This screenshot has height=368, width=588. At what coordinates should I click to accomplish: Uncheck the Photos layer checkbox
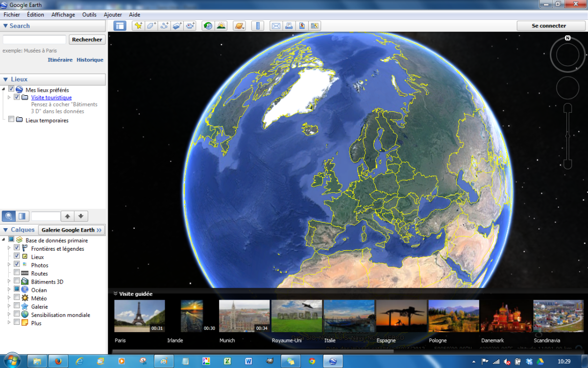(17, 264)
